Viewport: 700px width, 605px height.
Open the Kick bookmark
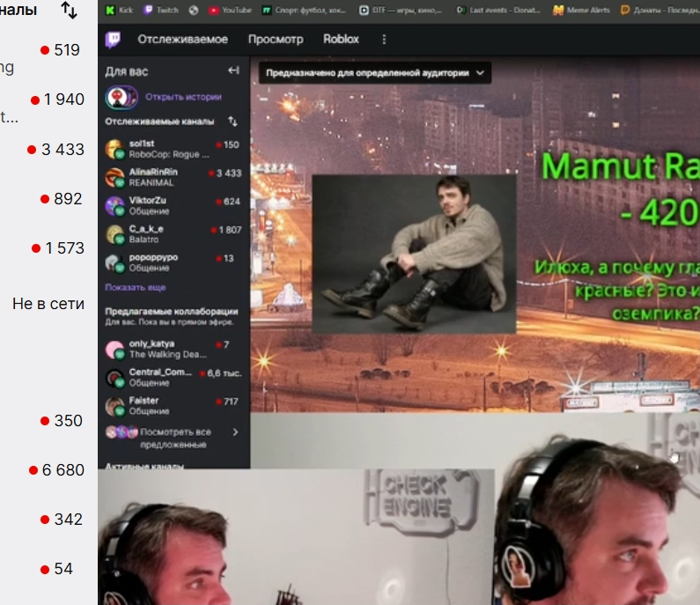(119, 10)
